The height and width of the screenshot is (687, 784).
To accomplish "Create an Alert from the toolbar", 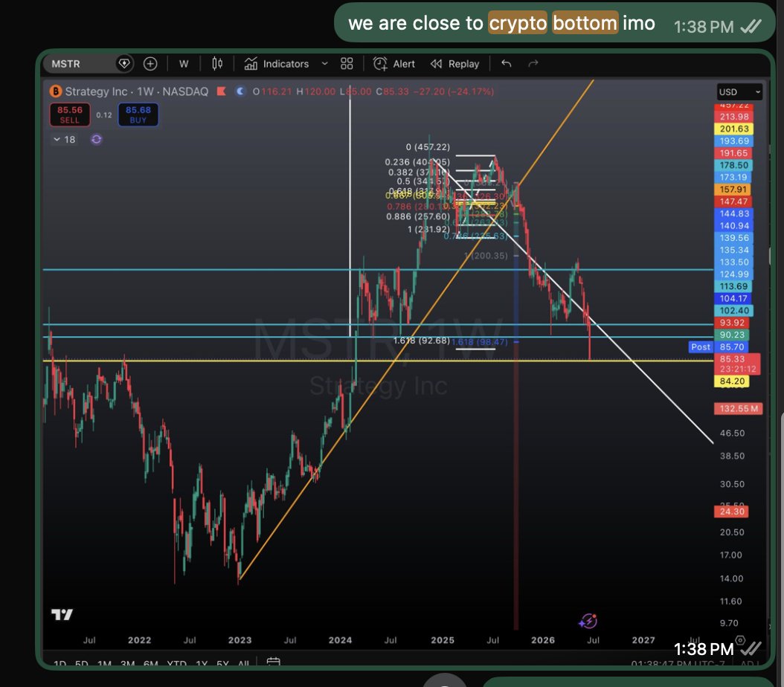I will pos(394,64).
